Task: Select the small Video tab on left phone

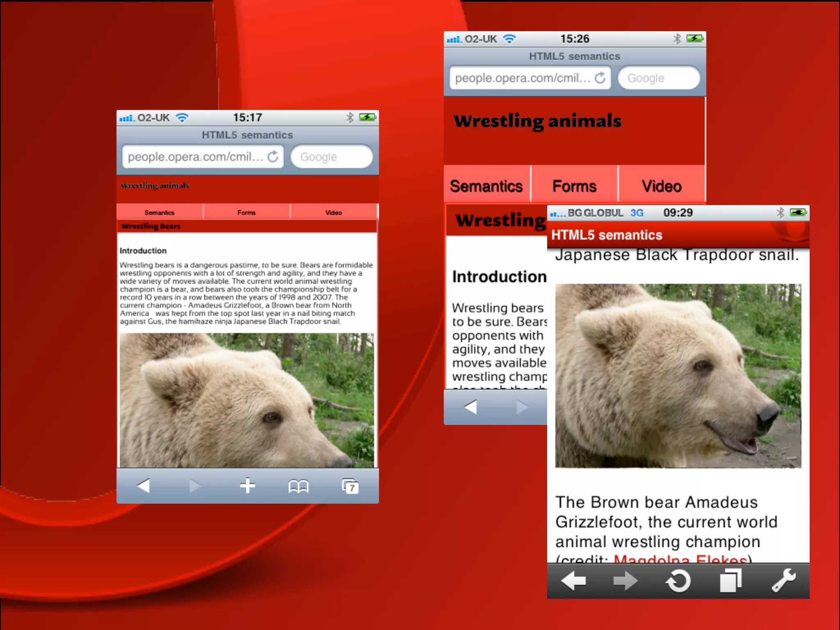Action: pyautogui.click(x=333, y=212)
